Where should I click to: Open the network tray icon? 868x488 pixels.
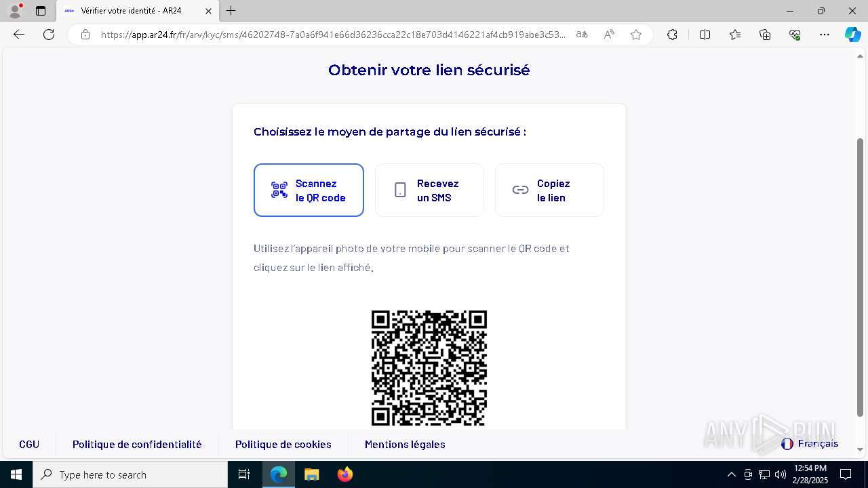[x=764, y=474]
